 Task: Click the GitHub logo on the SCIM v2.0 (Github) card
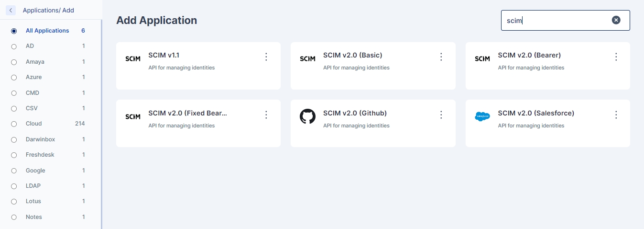[307, 116]
